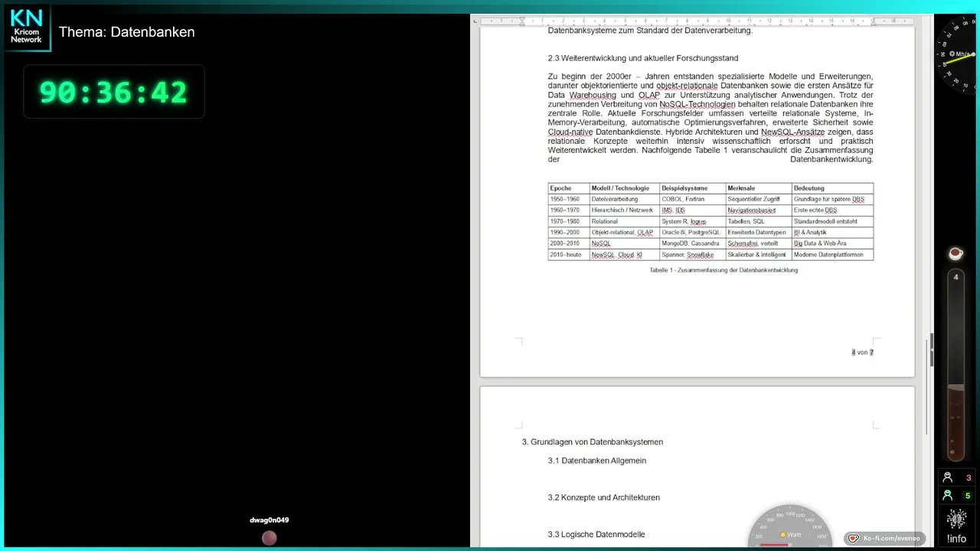Click the Bedeutung header cell

pyautogui.click(x=832, y=188)
